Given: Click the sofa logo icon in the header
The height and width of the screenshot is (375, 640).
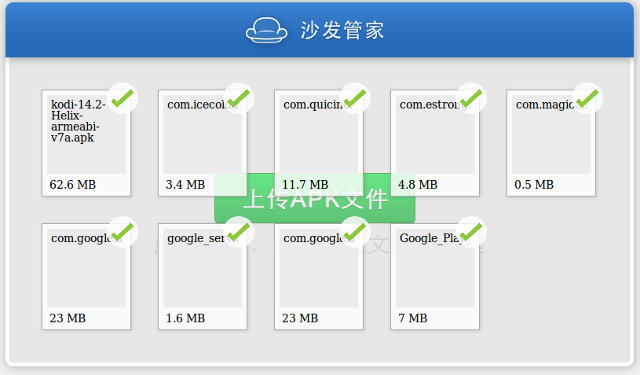Looking at the screenshot, I should tap(267, 30).
